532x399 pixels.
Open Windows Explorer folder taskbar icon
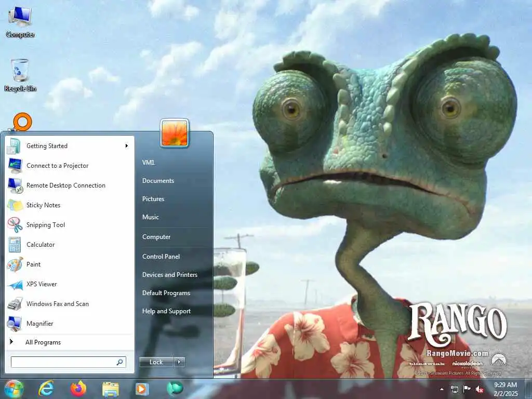(111, 390)
